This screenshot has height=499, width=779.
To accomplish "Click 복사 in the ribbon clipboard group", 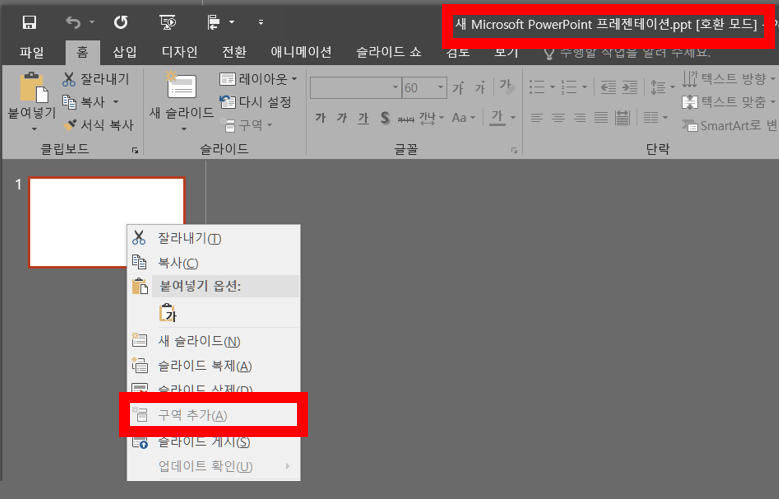I will pos(84,102).
